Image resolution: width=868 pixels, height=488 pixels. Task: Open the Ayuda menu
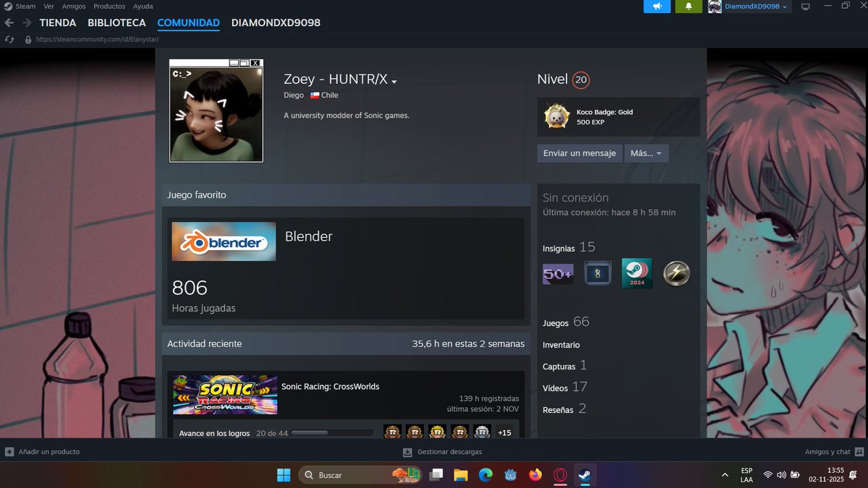143,6
